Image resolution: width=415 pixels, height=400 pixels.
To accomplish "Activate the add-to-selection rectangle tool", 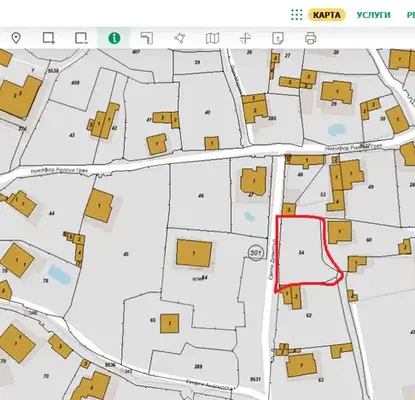I will [x=49, y=38].
